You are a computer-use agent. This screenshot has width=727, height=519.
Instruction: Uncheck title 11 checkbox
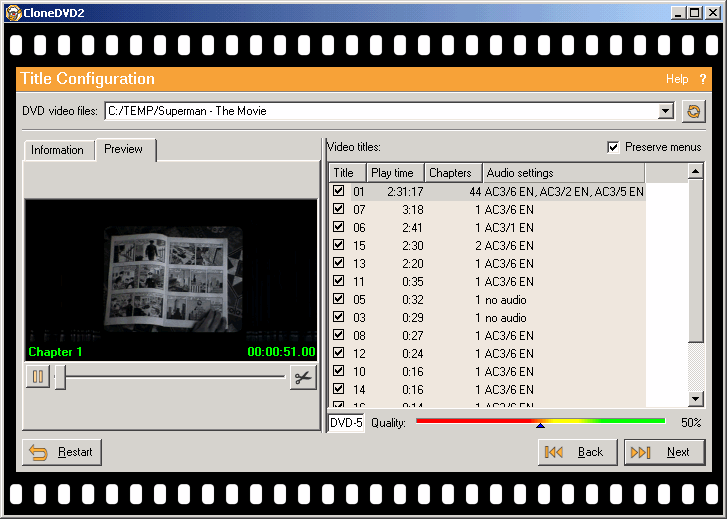pyautogui.click(x=338, y=281)
